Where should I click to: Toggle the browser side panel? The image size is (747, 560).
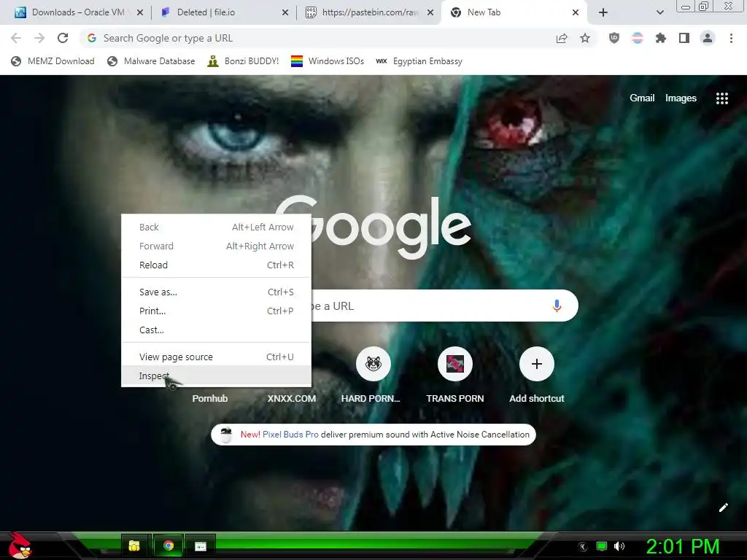tap(684, 38)
